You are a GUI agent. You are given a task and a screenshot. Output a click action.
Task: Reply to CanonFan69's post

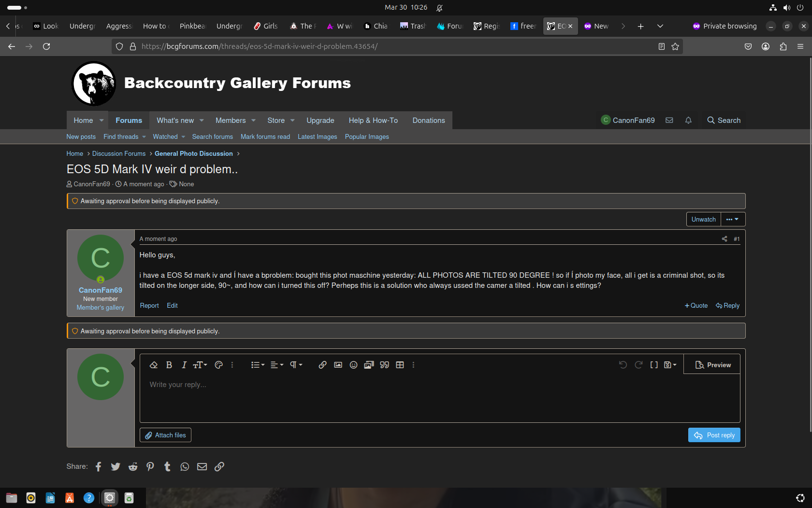click(727, 305)
